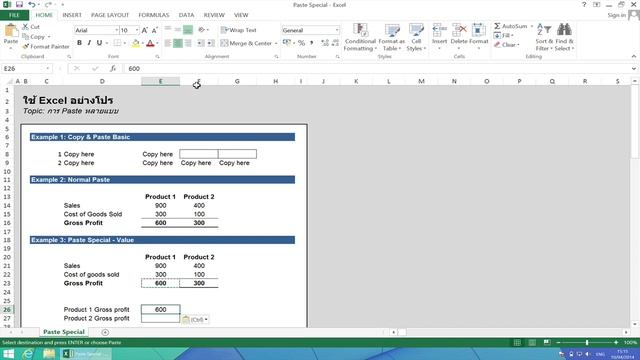Apply the yellow fill color bucket
Screen dimensions: 640x360
pyautogui.click(x=136, y=43)
